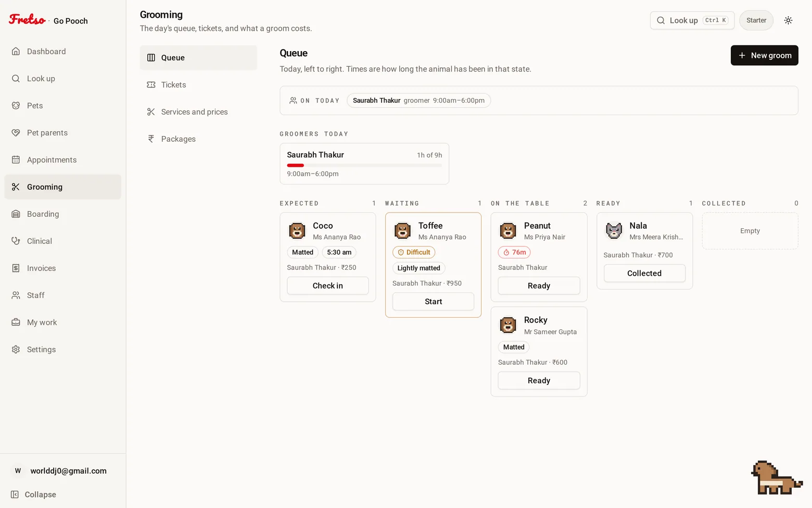
Task: Click the Pet parents heart icon
Action: (x=16, y=132)
